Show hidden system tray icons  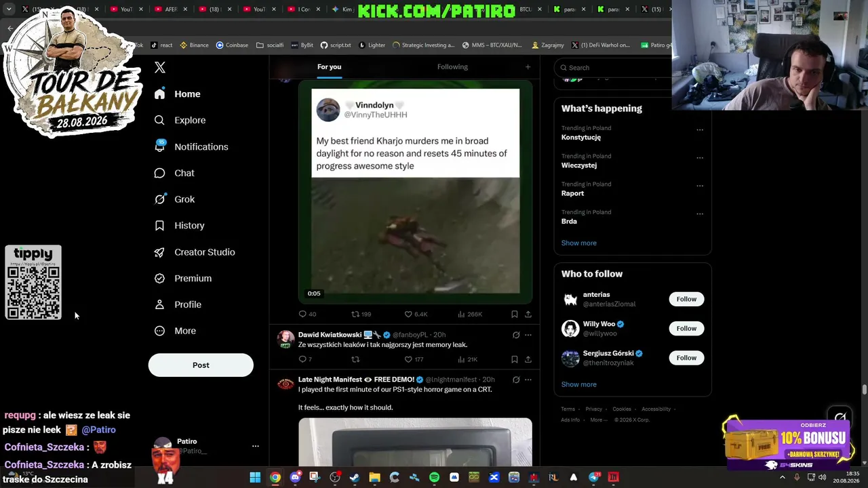(x=782, y=477)
